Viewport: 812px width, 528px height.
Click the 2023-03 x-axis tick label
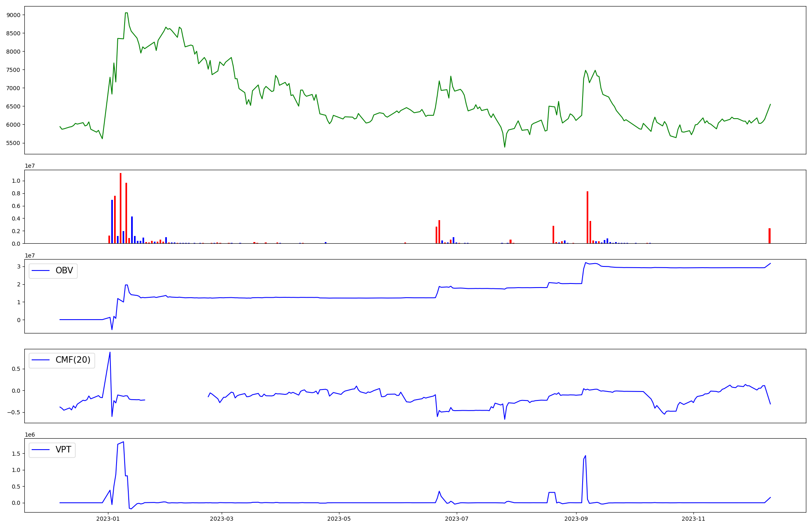click(222, 519)
